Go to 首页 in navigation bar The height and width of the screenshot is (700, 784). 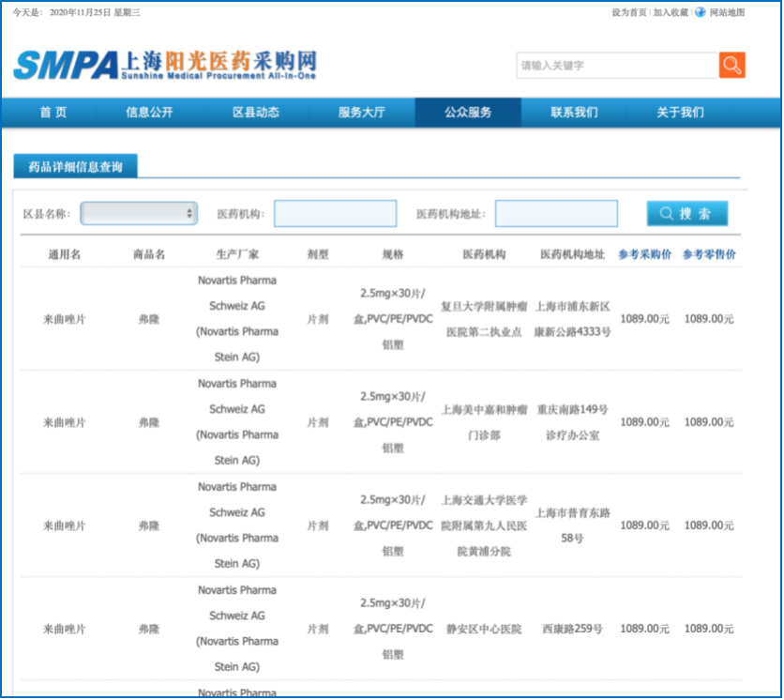coord(53,112)
